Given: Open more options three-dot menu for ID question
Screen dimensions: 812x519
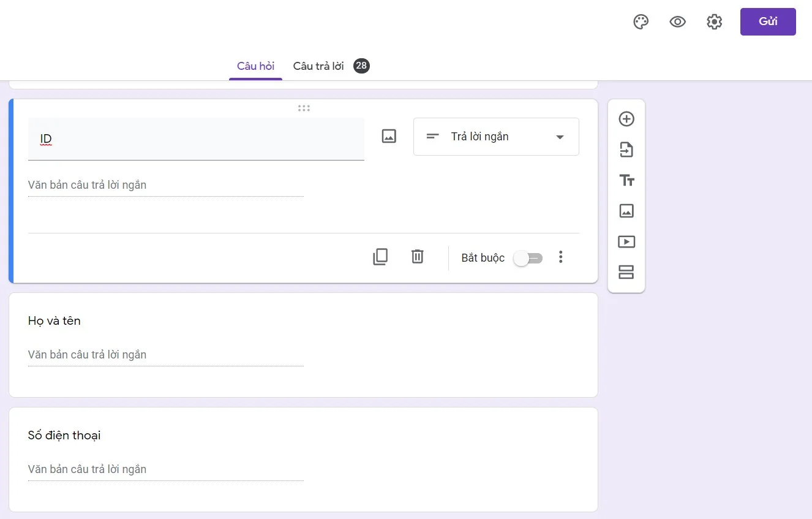Looking at the screenshot, I should coord(560,257).
